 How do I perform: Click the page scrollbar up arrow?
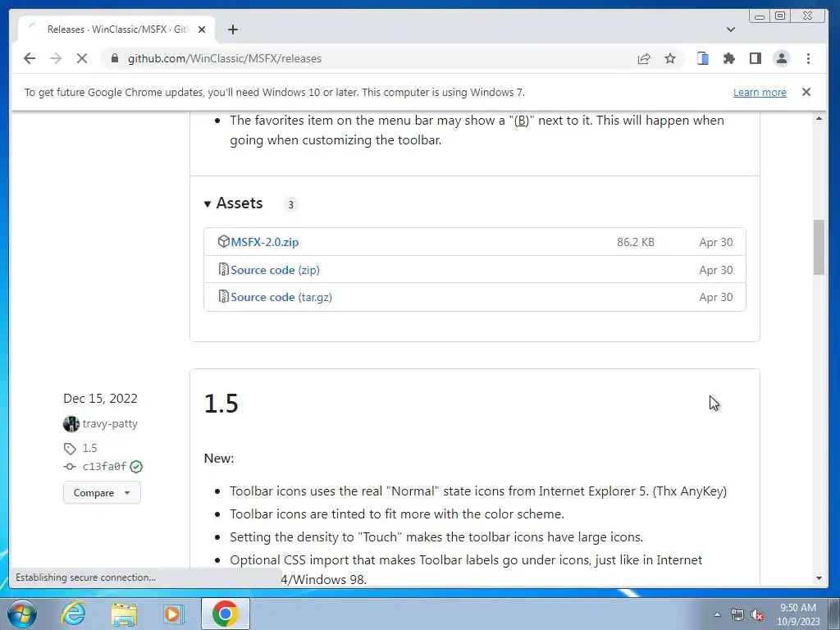click(819, 118)
